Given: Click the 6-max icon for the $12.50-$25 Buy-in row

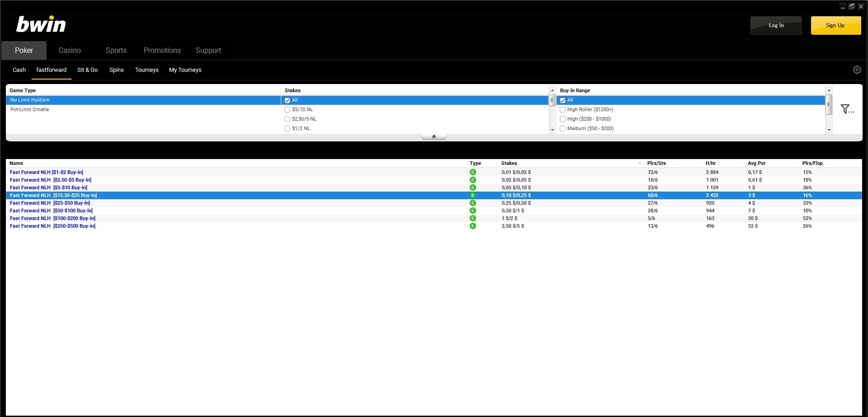Looking at the screenshot, I should (x=472, y=195).
